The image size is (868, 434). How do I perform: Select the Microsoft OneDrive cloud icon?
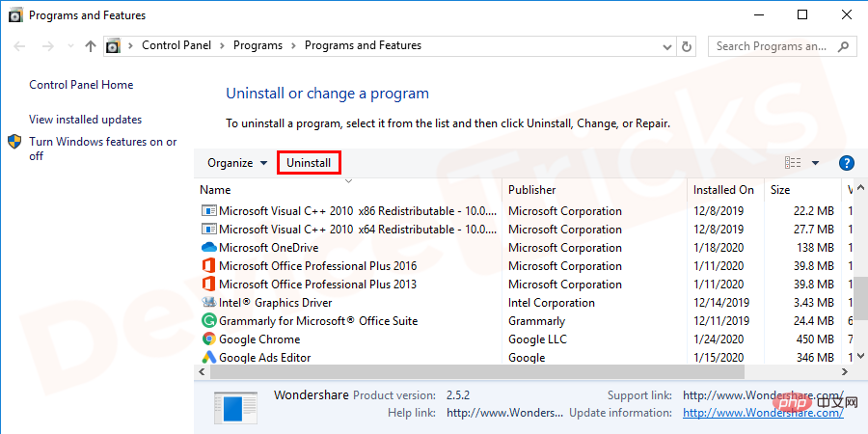[x=208, y=248]
